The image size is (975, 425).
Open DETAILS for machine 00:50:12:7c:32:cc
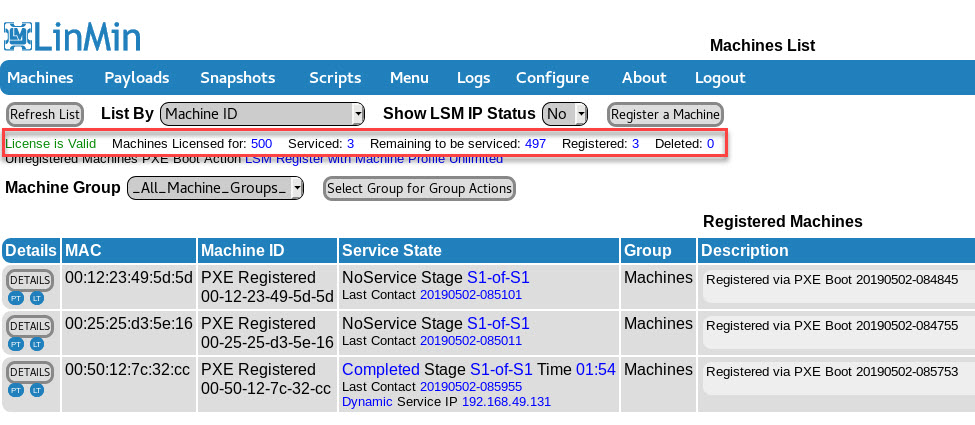[x=30, y=372]
